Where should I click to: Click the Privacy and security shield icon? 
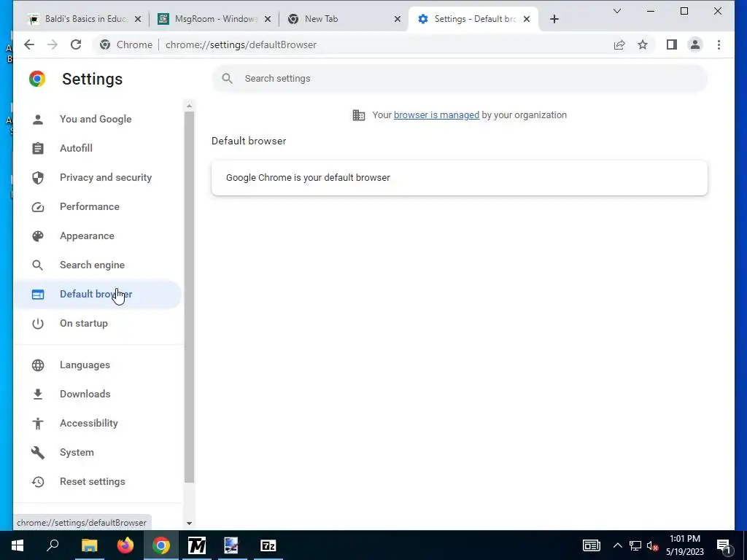pyautogui.click(x=38, y=178)
